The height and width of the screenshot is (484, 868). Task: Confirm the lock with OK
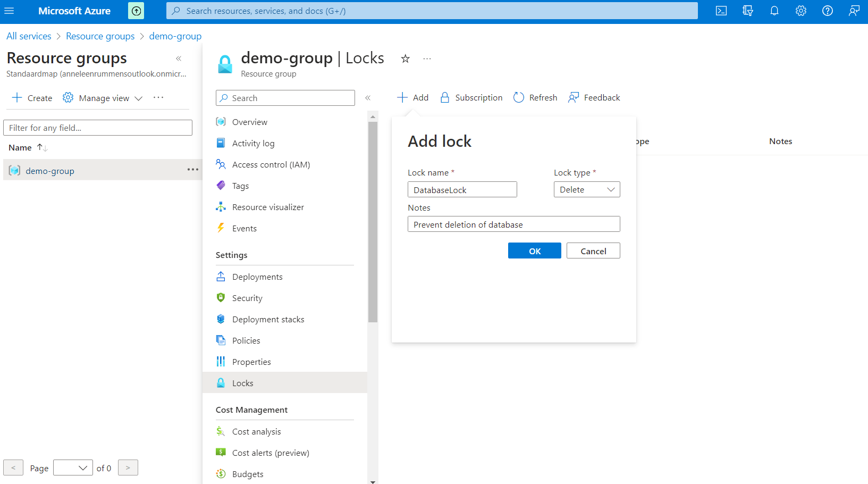[535, 251]
